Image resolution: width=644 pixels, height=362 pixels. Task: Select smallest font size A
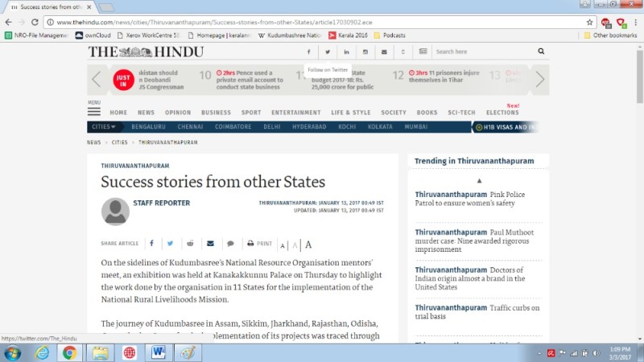click(x=283, y=245)
